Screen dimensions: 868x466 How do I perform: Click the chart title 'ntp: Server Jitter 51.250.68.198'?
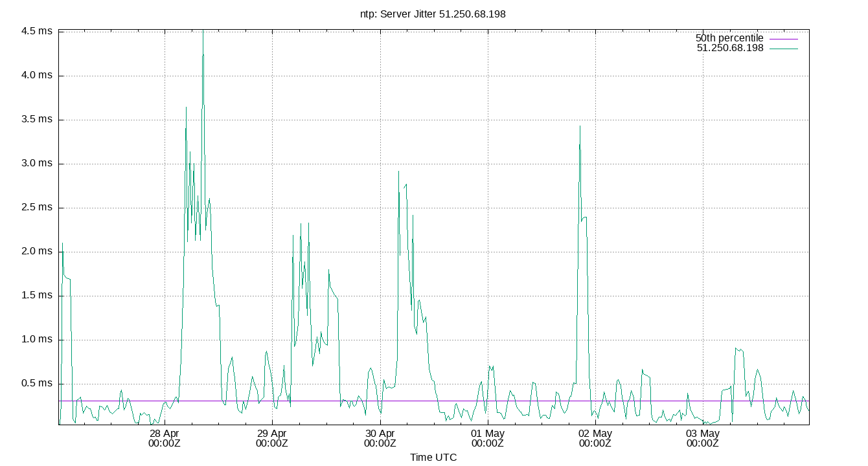point(433,14)
